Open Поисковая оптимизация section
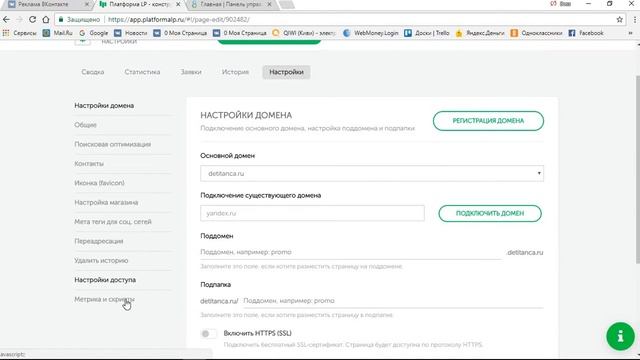Viewport: 640px width, 360px height. click(112, 144)
